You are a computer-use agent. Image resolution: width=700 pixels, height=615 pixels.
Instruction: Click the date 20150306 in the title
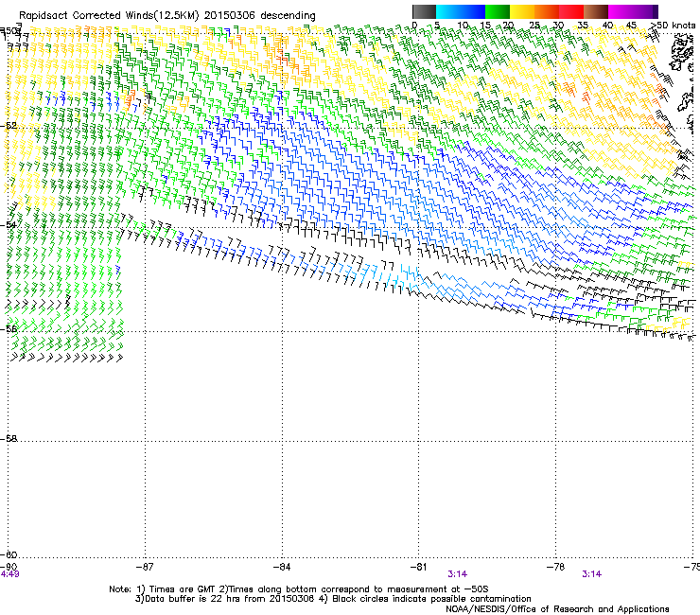tap(230, 16)
